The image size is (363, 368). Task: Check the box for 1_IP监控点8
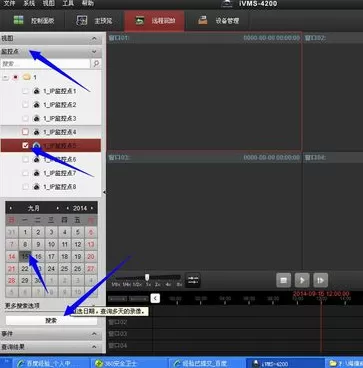click(25, 187)
